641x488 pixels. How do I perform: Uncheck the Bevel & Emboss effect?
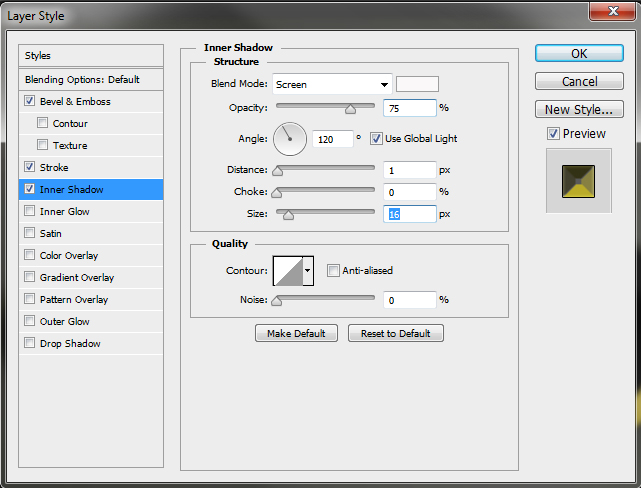30,101
